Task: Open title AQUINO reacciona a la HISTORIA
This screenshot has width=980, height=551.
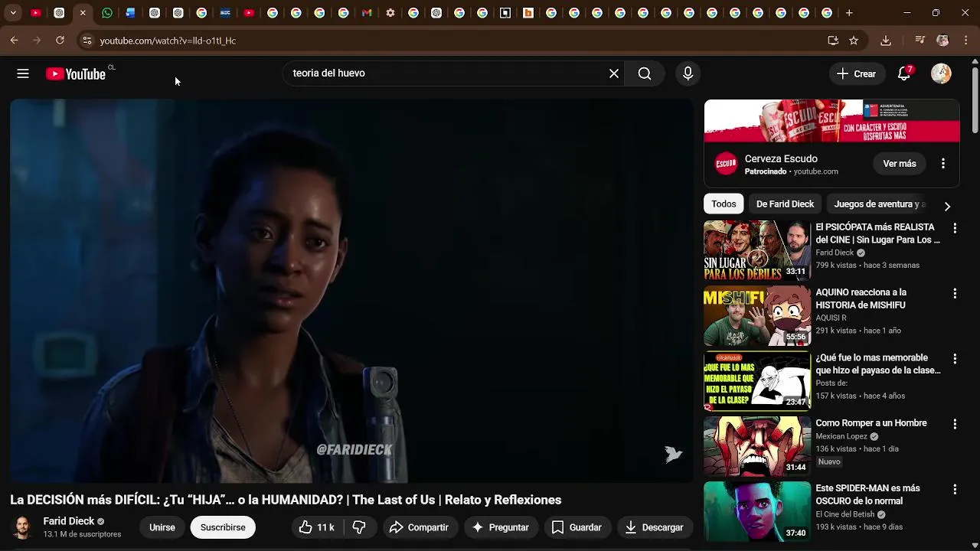Action: tap(861, 298)
